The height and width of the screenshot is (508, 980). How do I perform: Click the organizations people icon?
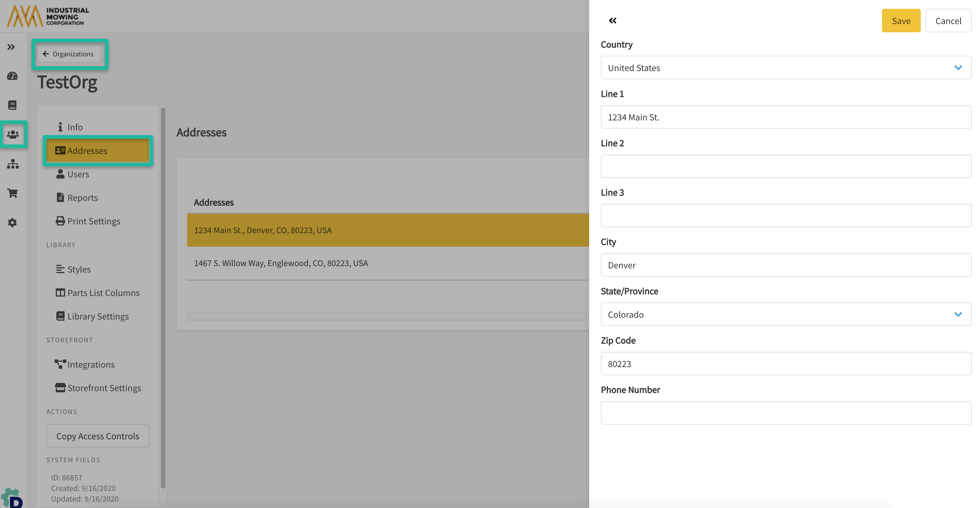[x=13, y=134]
